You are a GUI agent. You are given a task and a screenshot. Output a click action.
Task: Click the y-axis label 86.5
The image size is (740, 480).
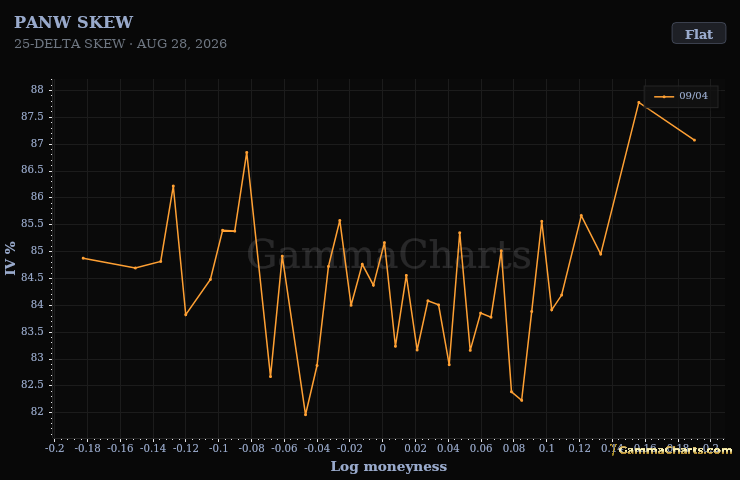pos(33,170)
